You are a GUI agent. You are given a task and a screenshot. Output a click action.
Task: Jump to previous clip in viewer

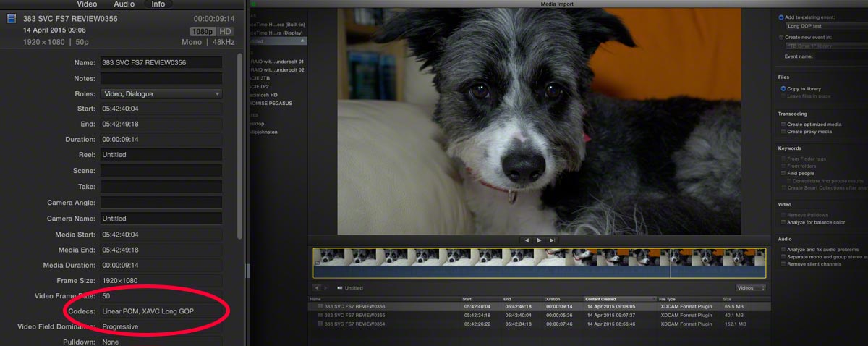coord(526,240)
